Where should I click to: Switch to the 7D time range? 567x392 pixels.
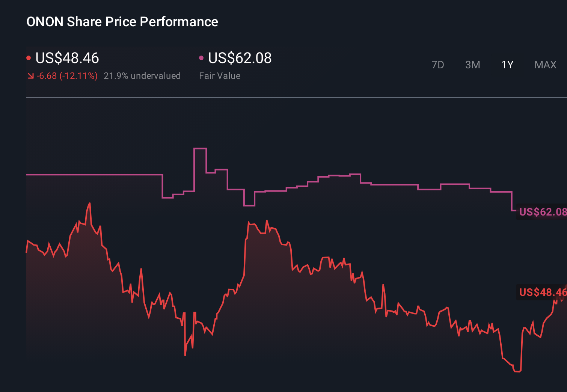pyautogui.click(x=438, y=65)
